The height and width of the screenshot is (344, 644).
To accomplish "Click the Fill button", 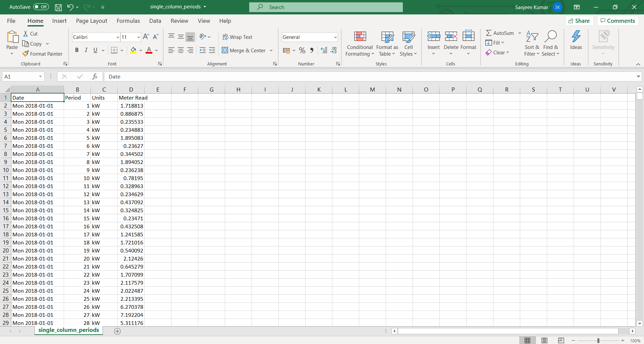I will coord(495,43).
